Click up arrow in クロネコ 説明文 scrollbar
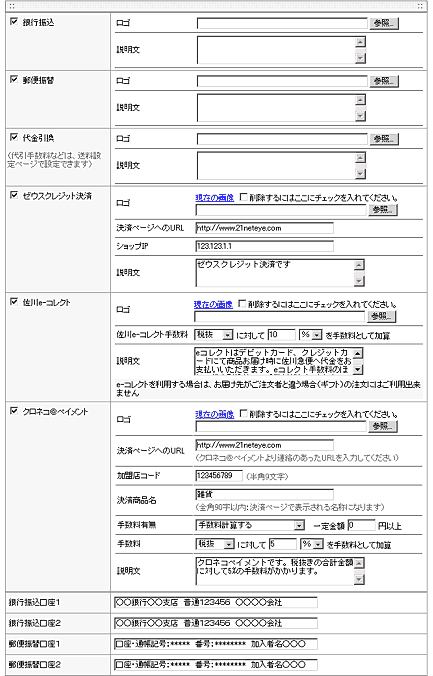The height and width of the screenshot is (676, 433). pos(359,563)
